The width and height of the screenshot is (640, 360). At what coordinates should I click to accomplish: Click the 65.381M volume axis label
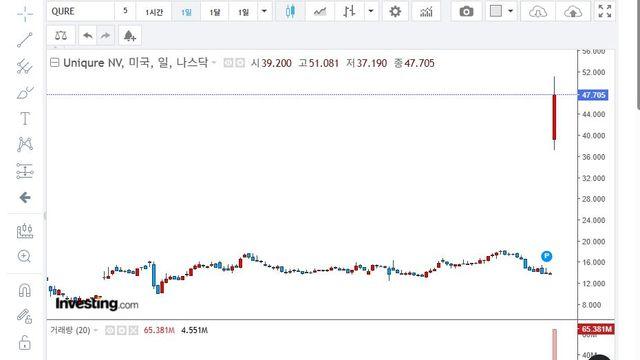pyautogui.click(x=596, y=329)
